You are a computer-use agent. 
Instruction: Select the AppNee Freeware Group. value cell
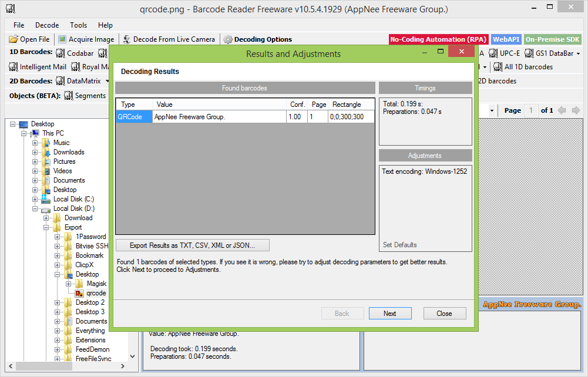click(219, 116)
